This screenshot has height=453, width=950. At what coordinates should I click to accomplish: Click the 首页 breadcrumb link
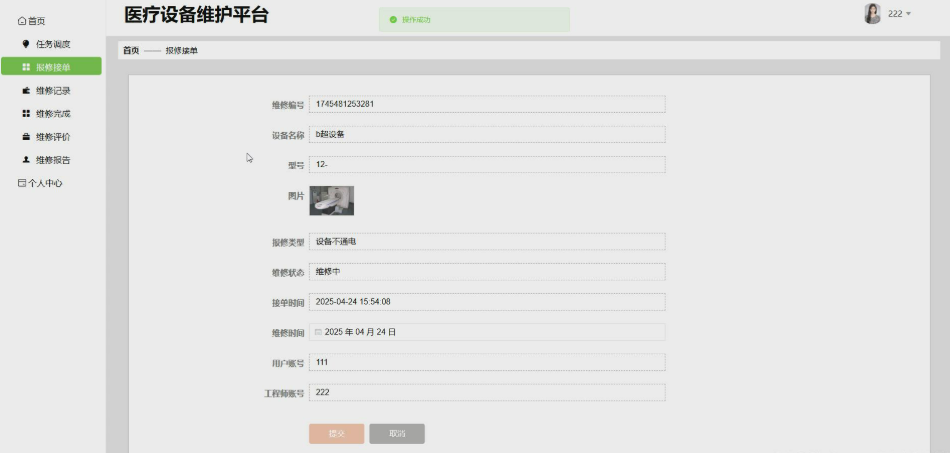tap(131, 50)
